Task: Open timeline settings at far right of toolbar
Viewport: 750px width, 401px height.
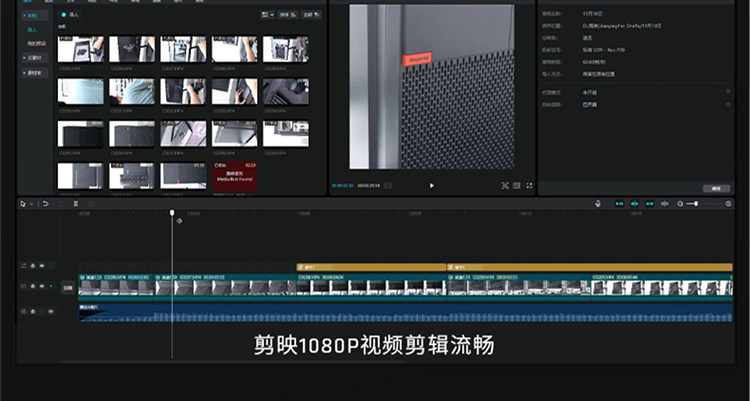Action: pos(728,204)
